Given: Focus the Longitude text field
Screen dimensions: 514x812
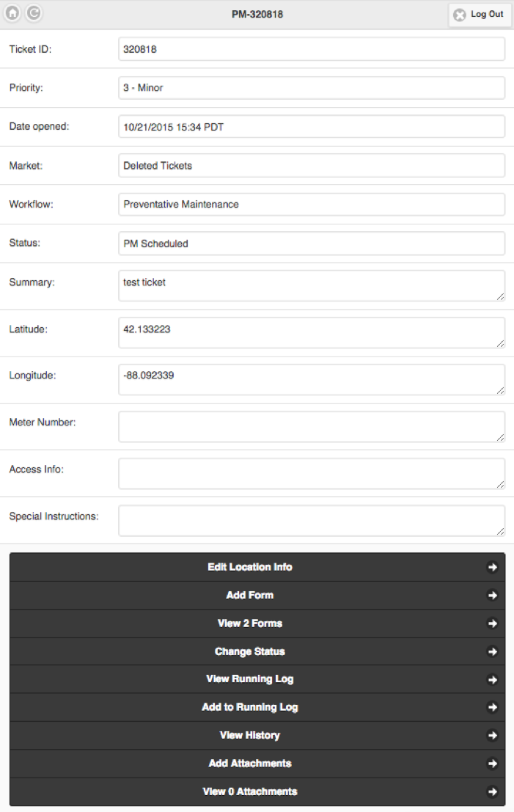Looking at the screenshot, I should click(311, 379).
